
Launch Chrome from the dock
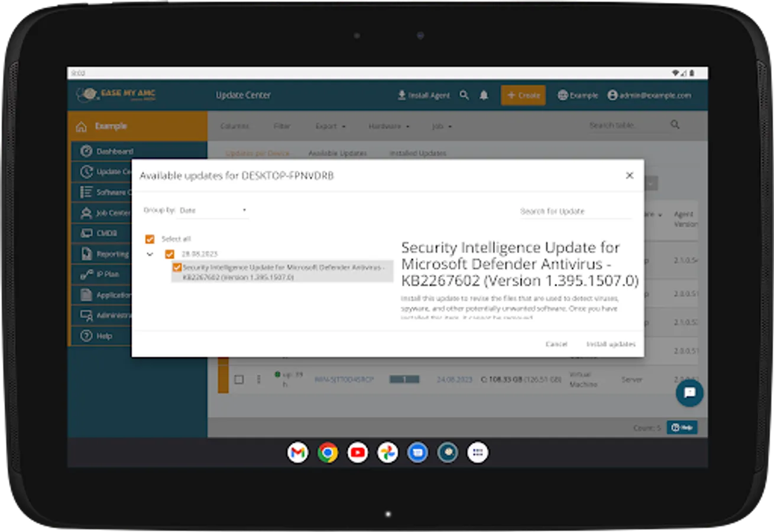[x=328, y=453]
